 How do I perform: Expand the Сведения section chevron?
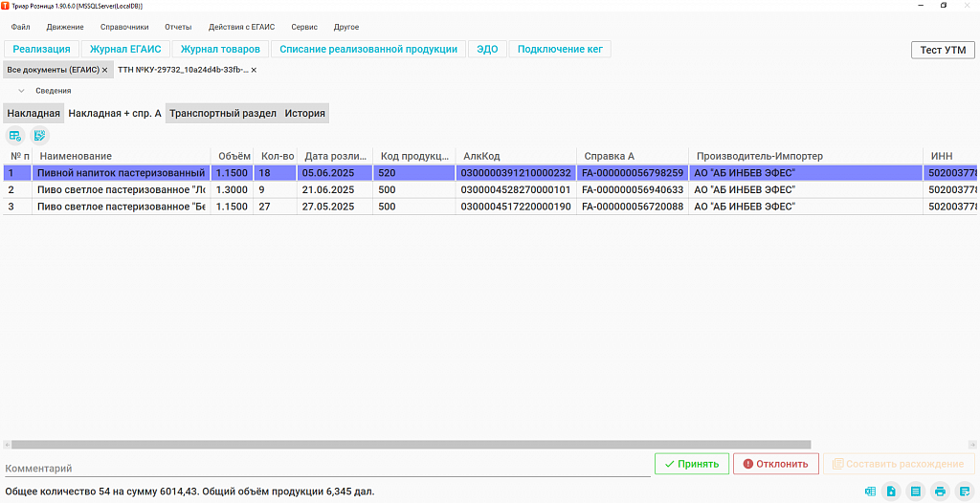tap(21, 91)
